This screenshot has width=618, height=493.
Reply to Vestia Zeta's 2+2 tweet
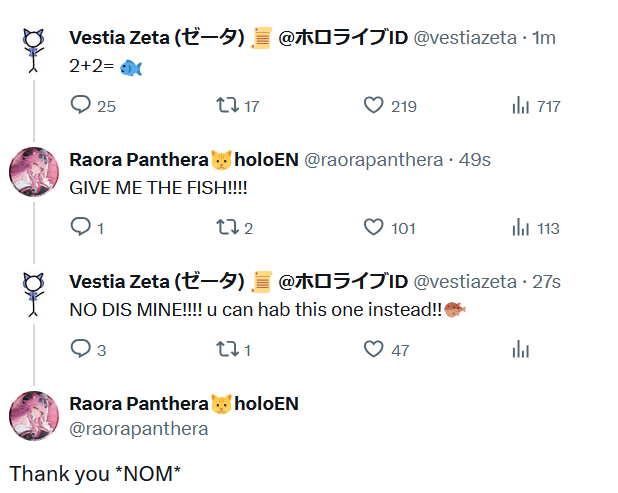[x=82, y=105]
